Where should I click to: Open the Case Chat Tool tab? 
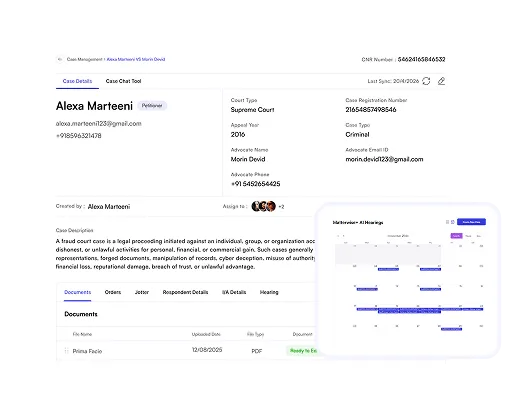(123, 81)
